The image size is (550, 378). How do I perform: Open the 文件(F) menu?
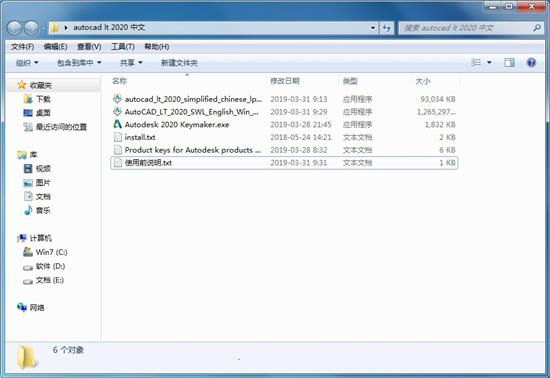[x=22, y=47]
